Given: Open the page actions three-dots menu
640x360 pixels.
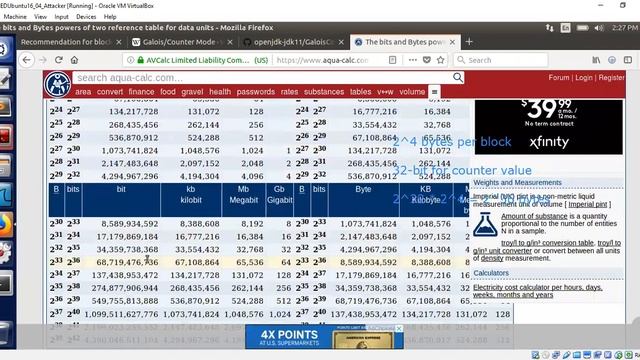Looking at the screenshot, I should 413,60.
